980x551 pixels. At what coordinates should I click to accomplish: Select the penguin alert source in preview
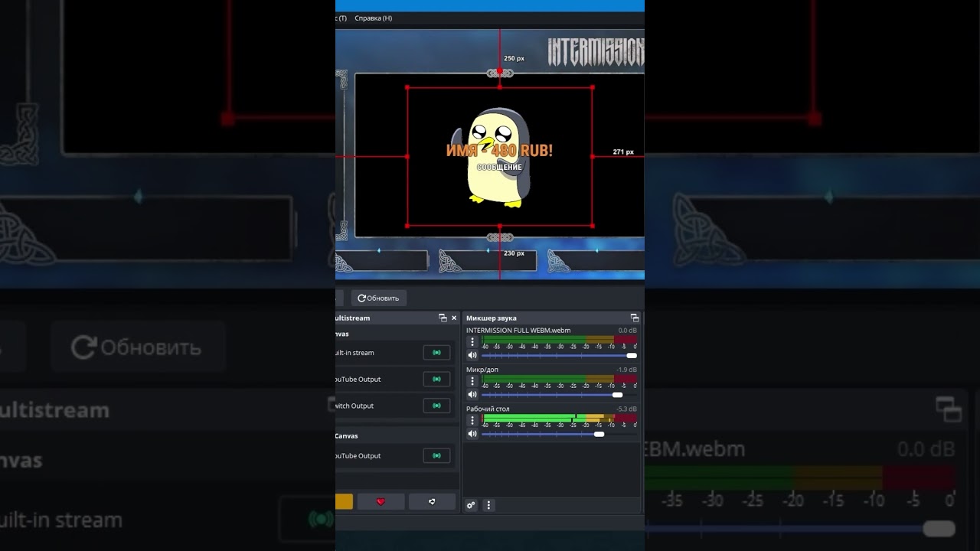tap(498, 157)
